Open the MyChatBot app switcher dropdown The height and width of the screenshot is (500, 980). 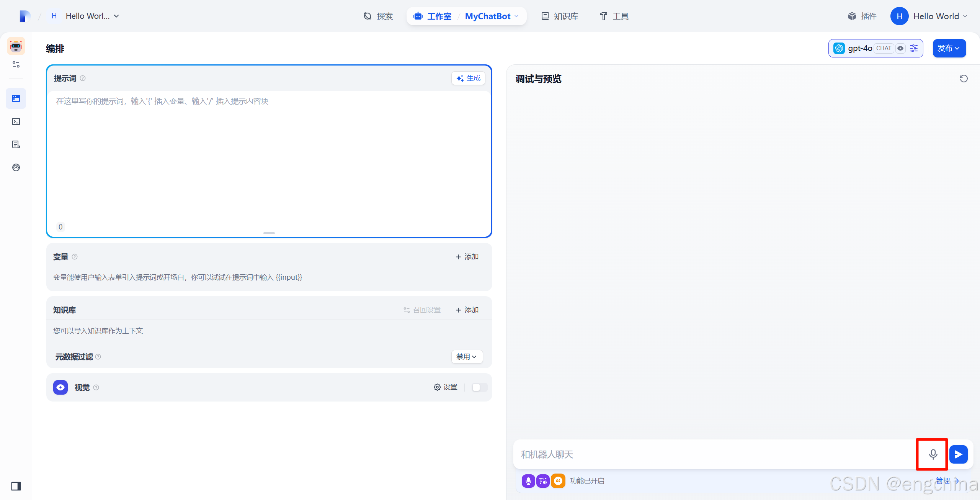coord(492,16)
